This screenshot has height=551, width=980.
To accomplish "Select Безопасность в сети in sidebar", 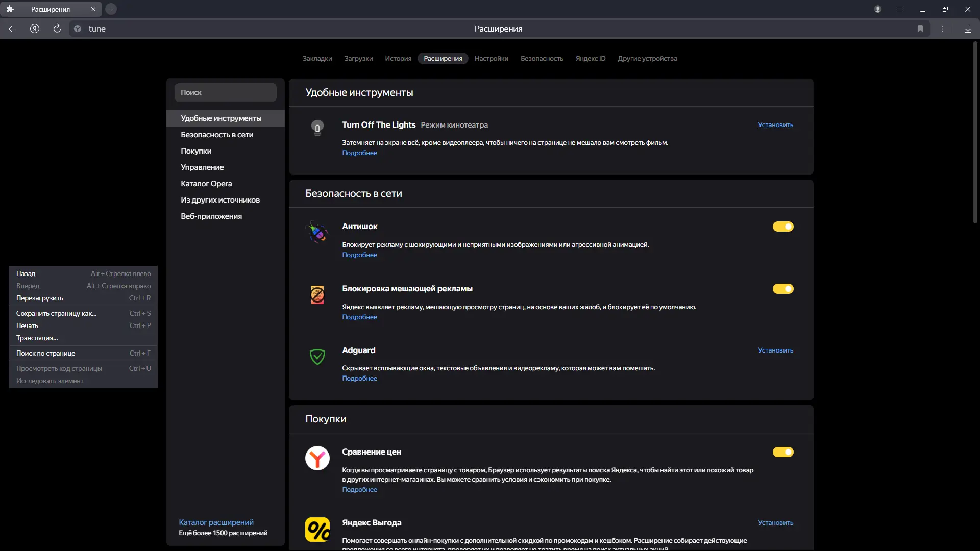I will (217, 135).
